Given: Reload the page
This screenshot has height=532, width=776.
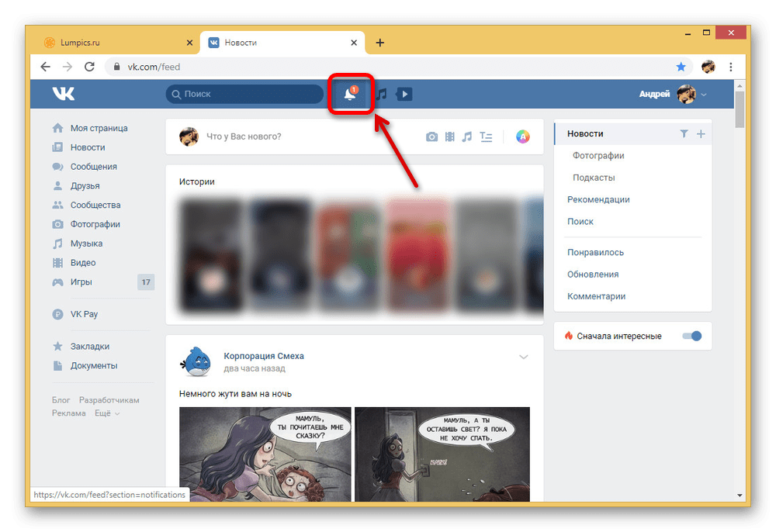Looking at the screenshot, I should coord(89,67).
